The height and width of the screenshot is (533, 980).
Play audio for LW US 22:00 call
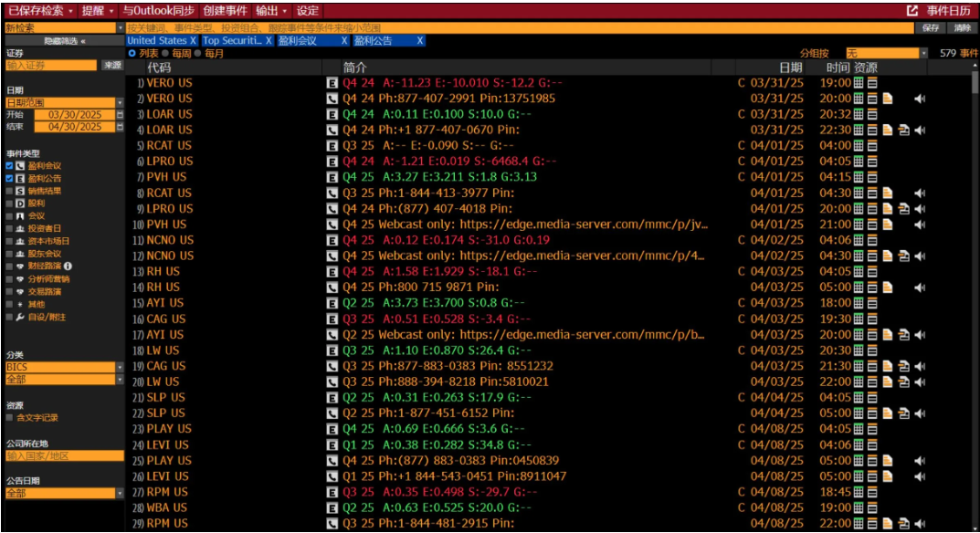click(920, 381)
